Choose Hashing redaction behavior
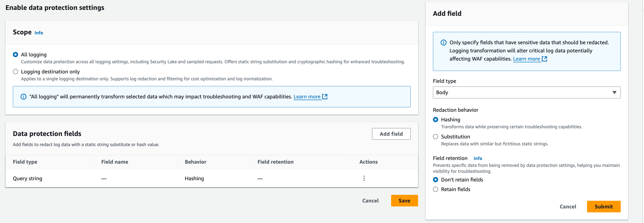This screenshot has width=644, height=223. click(435, 120)
